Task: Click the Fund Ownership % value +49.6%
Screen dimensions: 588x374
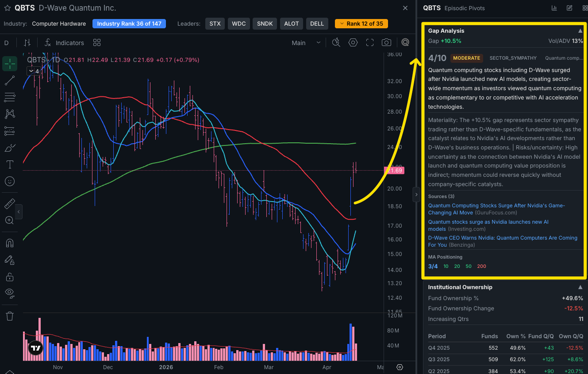Action: point(573,298)
